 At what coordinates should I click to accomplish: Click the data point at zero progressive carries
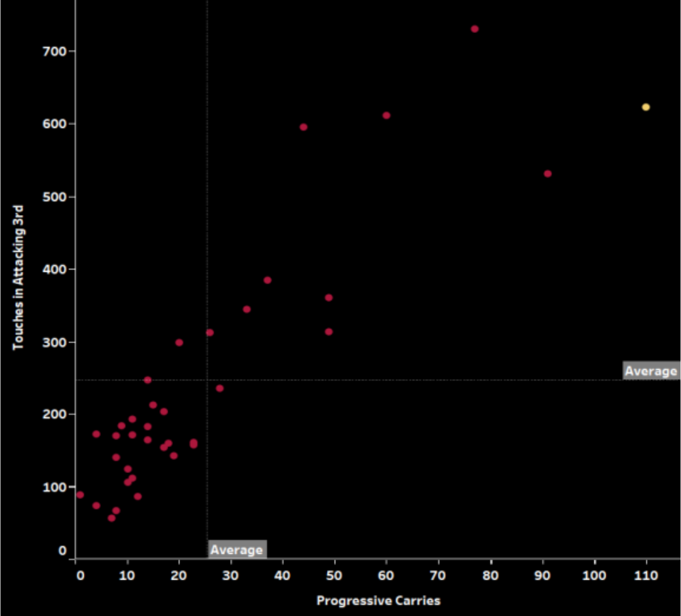pos(80,495)
